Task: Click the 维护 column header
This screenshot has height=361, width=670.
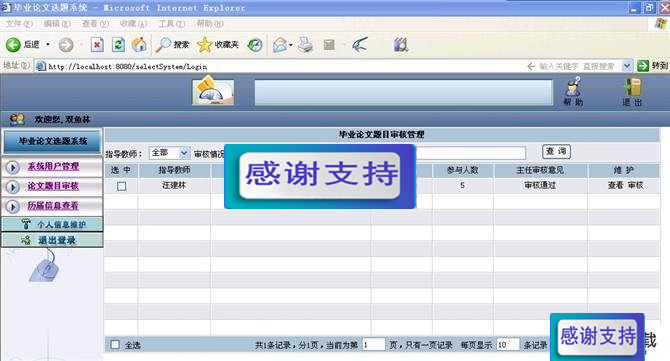Action: tap(623, 170)
